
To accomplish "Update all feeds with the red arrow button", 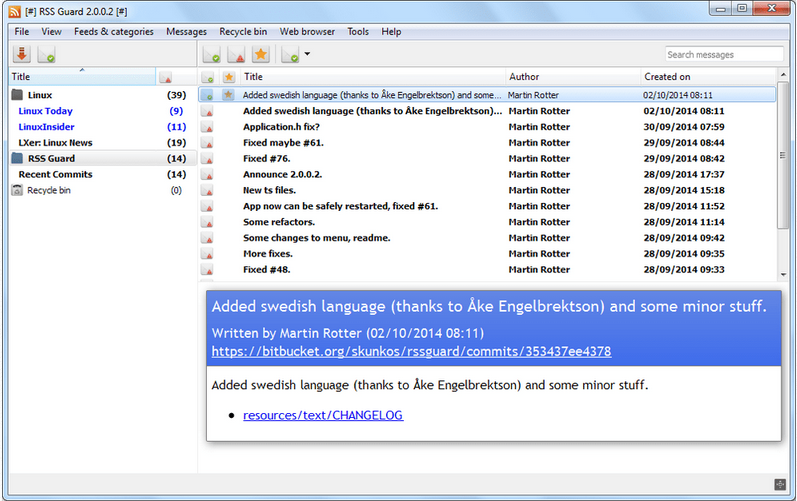I will pos(22,54).
